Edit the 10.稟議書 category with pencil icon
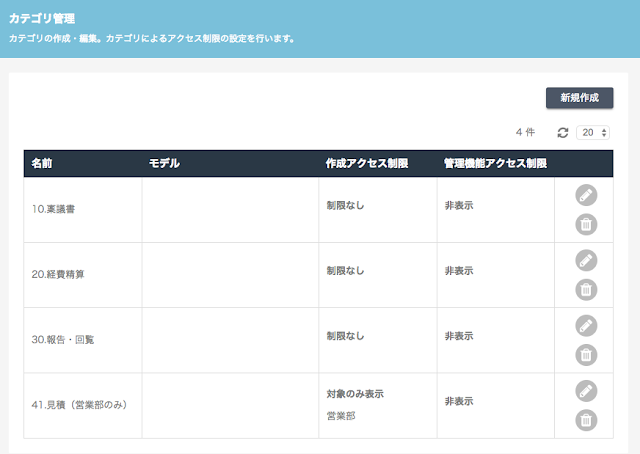Viewport: 640px width, 454px height. [x=586, y=195]
